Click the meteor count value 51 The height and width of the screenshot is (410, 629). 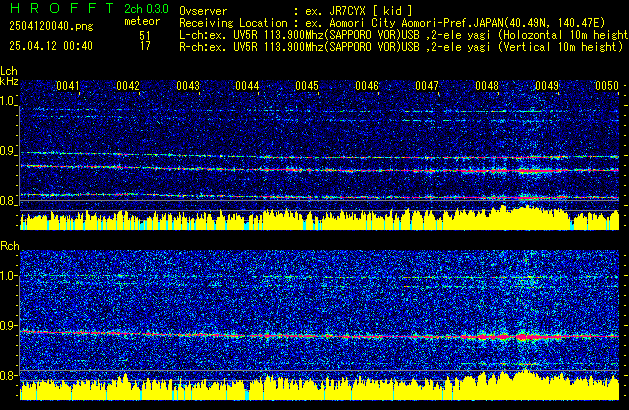point(145,35)
